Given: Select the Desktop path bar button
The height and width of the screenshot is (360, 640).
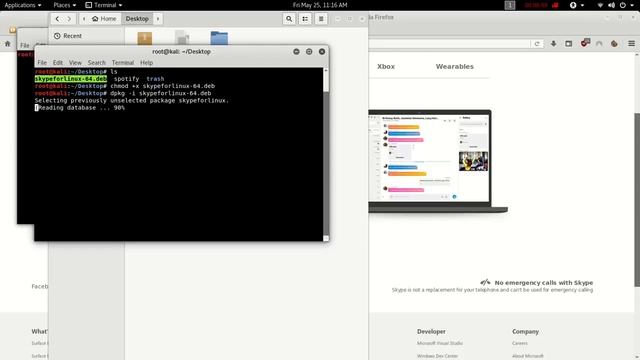Looking at the screenshot, I should pyautogui.click(x=137, y=19).
